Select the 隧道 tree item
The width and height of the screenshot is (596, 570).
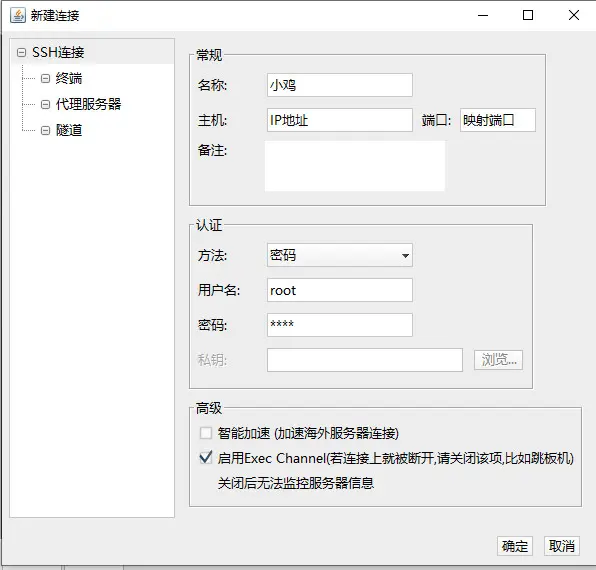pos(69,130)
